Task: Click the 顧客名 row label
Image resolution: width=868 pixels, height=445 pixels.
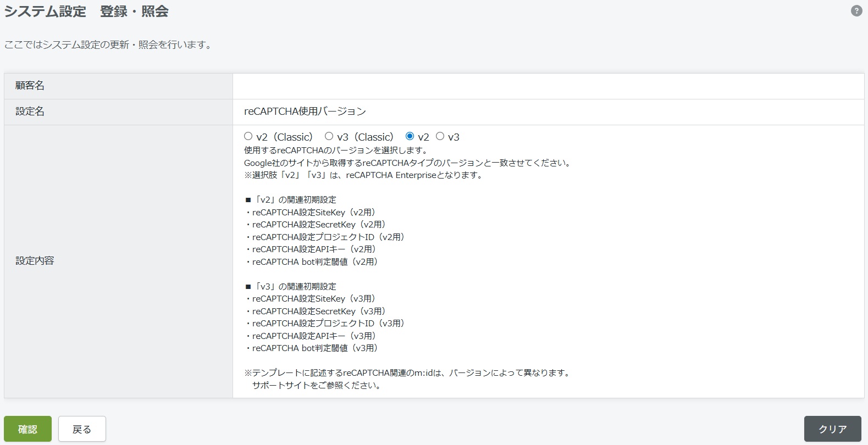Action: (30, 86)
